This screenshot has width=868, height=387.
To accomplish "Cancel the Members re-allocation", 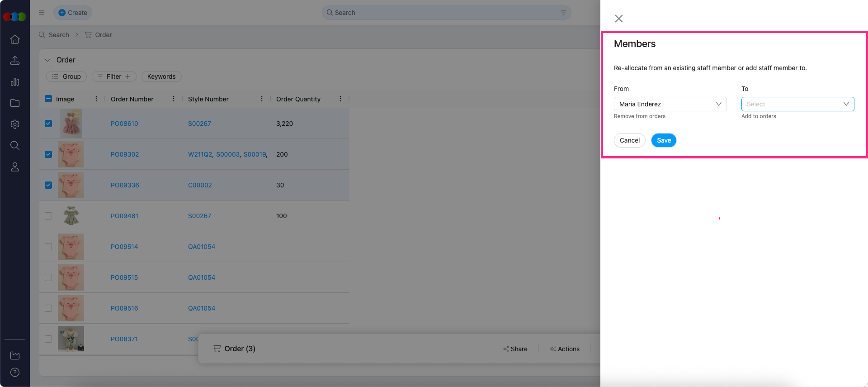I will point(629,140).
